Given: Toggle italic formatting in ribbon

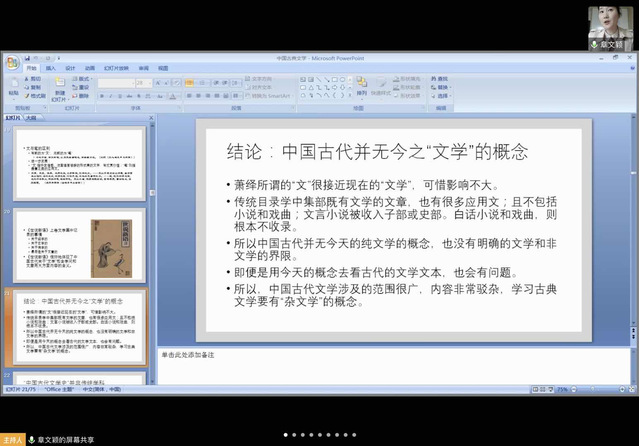Looking at the screenshot, I should [x=110, y=94].
